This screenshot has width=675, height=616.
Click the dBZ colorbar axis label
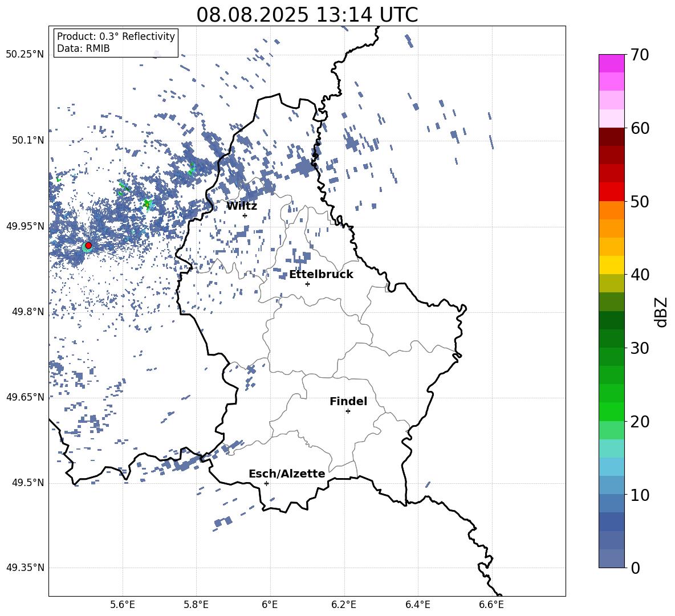point(661,312)
